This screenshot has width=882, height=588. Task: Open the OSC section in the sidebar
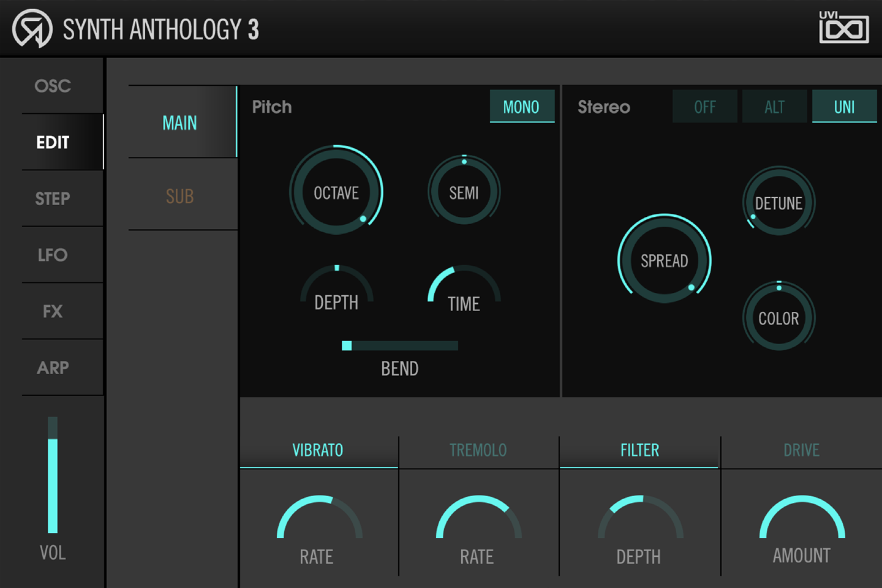53,86
